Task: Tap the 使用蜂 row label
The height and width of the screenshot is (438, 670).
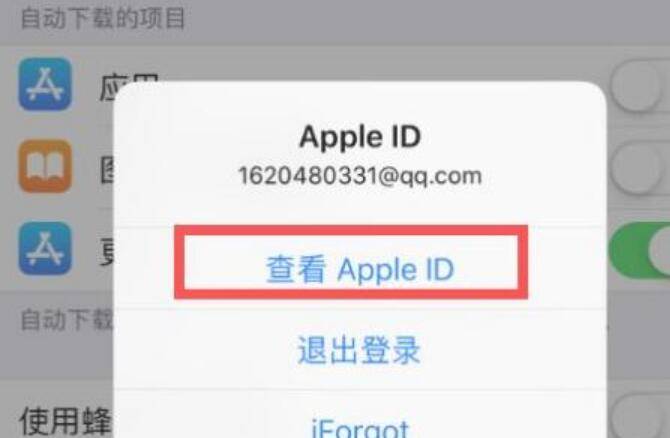Action: pyautogui.click(x=65, y=421)
